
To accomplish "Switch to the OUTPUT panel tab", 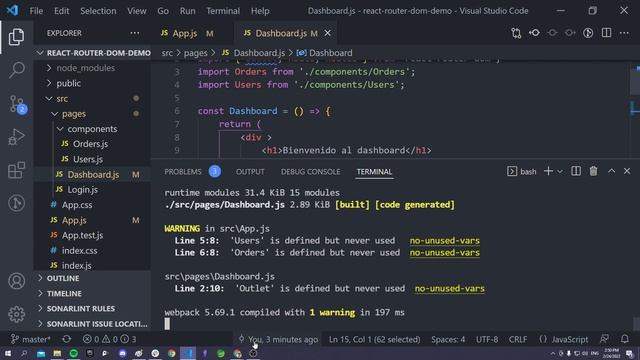I will click(250, 172).
